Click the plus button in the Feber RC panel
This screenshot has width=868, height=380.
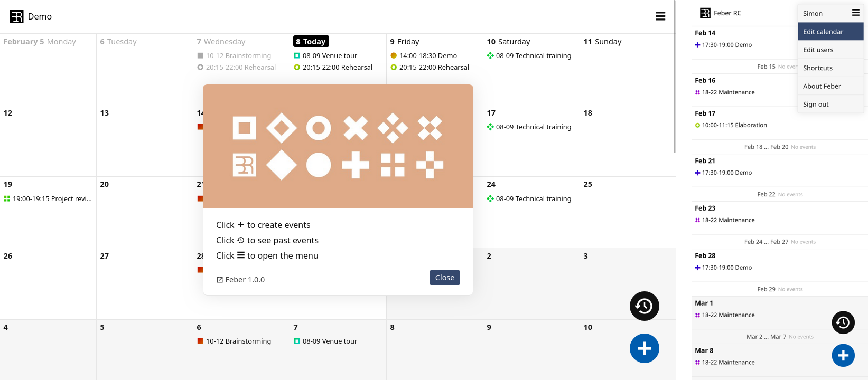pyautogui.click(x=843, y=355)
